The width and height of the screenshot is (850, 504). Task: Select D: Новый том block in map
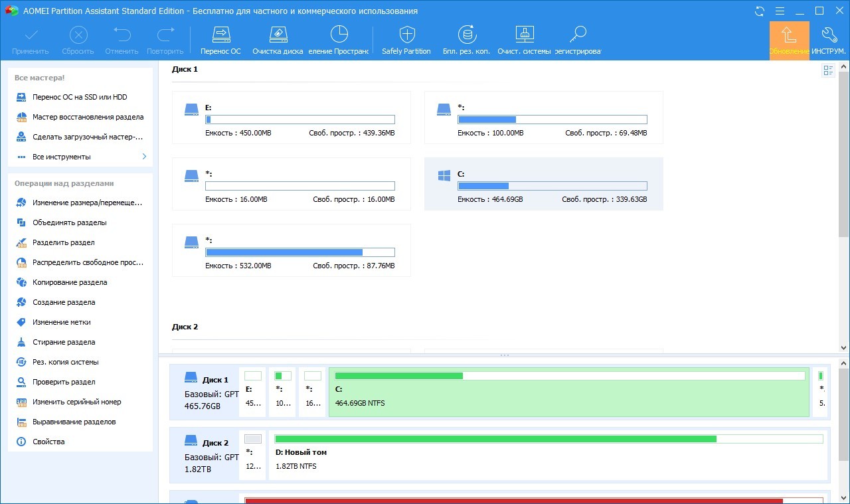[x=549, y=455]
